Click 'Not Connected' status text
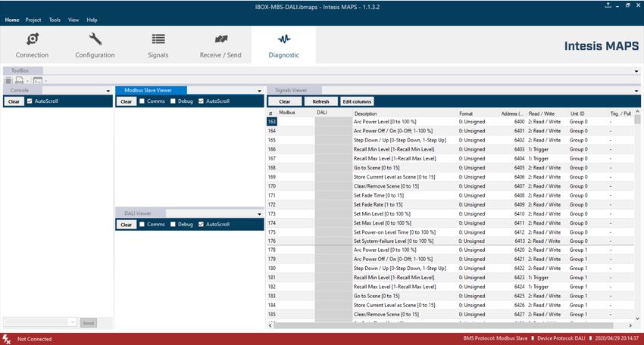The width and height of the screenshot is (644, 345). pyautogui.click(x=35, y=339)
